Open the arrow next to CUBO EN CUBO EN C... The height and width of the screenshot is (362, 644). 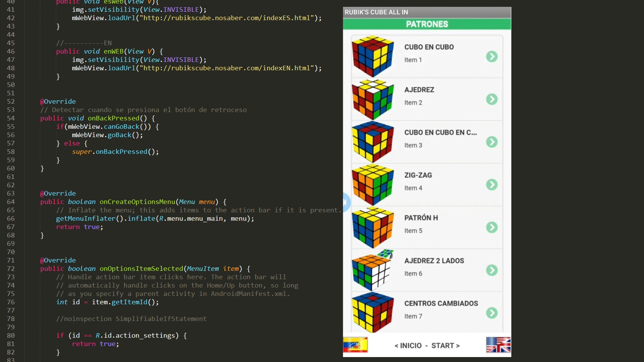[492, 142]
